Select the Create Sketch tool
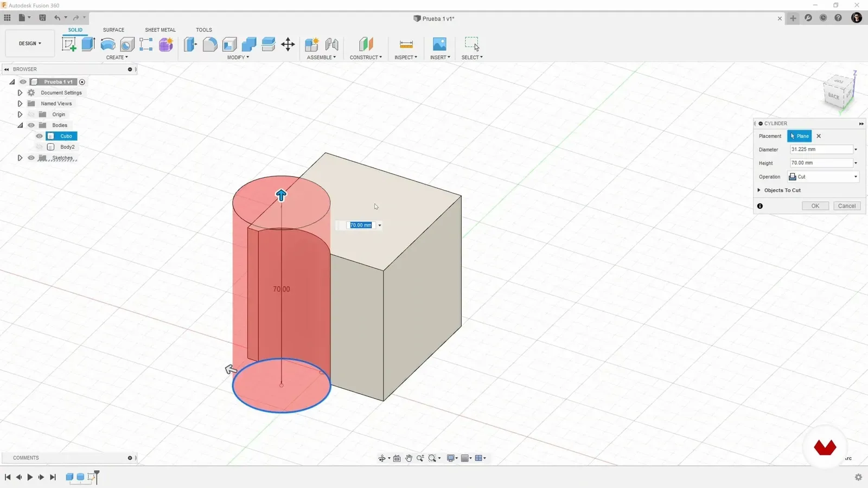The height and width of the screenshot is (488, 868). 69,44
